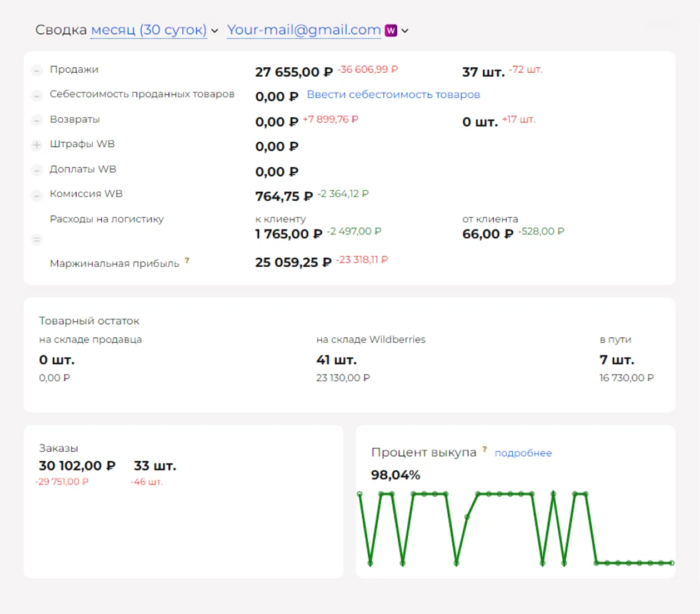Click the margin change -23 318,11 ₽
This screenshot has width=700, height=614.
362,259
